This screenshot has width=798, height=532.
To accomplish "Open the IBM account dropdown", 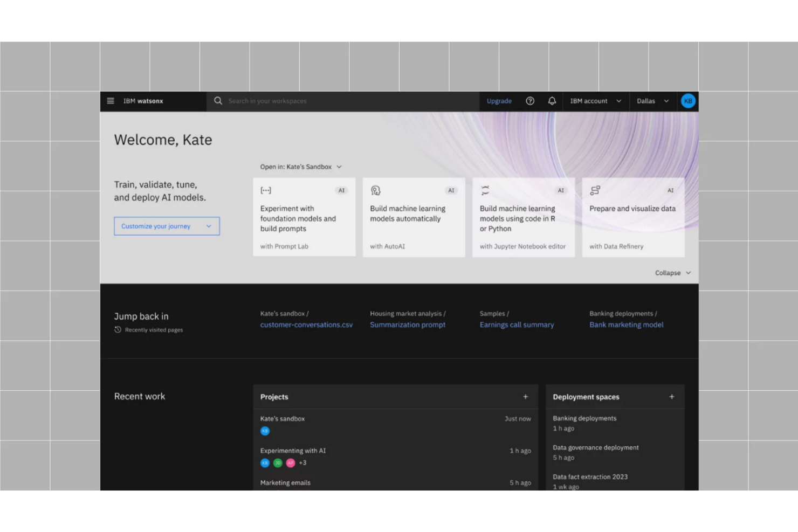I will (595, 101).
